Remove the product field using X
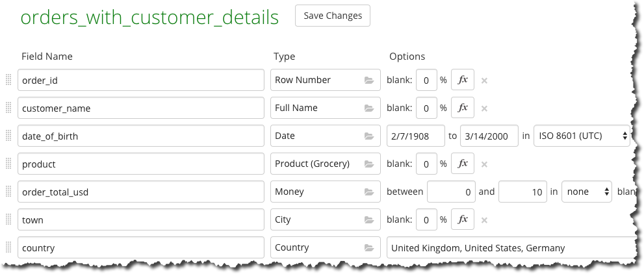Viewport: 644px width, 274px height. [484, 164]
